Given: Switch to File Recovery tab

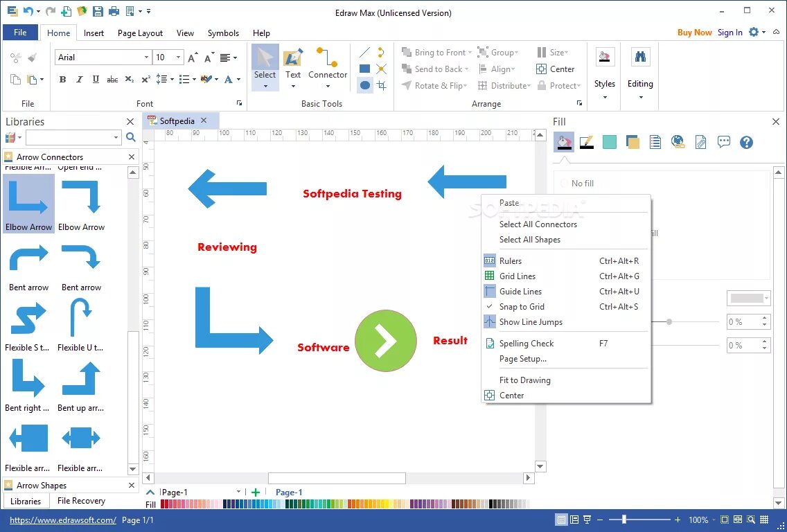Looking at the screenshot, I should click(x=81, y=501).
